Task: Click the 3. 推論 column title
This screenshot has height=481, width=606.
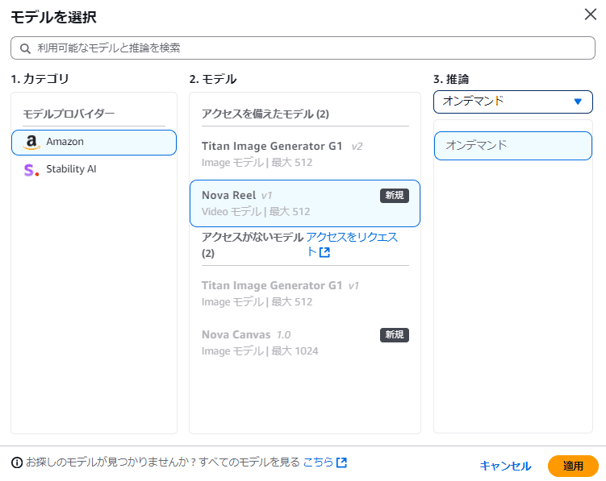Action: [x=451, y=79]
